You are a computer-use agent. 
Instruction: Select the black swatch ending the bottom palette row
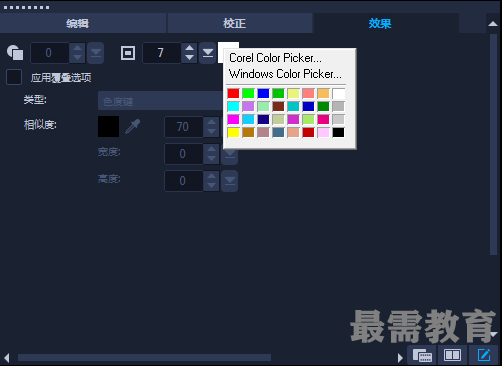[338, 132]
